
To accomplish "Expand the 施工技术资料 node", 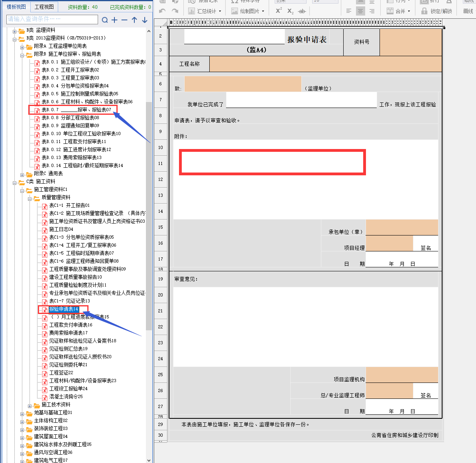I will 30,406.
